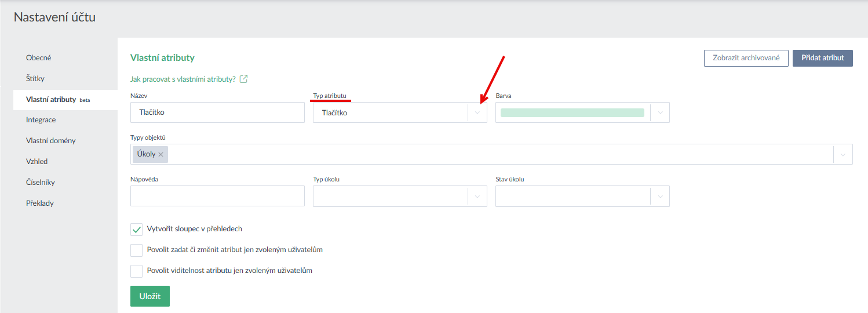868x313 pixels.
Task: Expand the Typy objektů dropdown chevron
Action: 843,155
